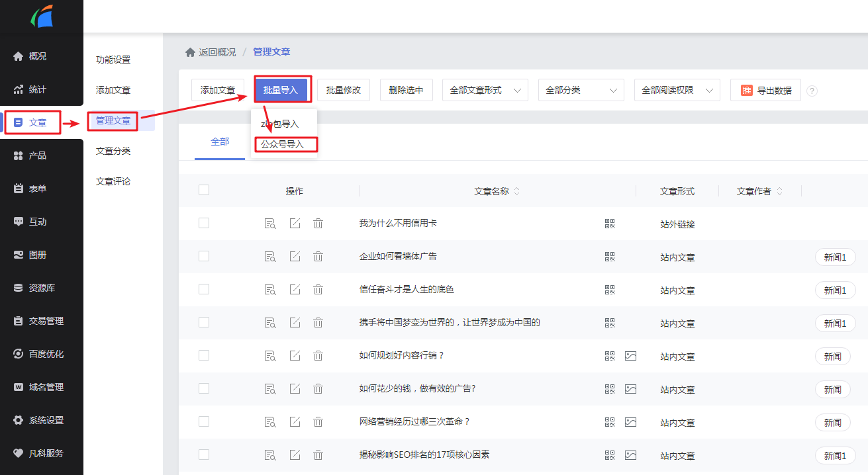Check the box for 企业如何看墙体广告
Viewport: 868px width, 475px height.
pos(204,256)
